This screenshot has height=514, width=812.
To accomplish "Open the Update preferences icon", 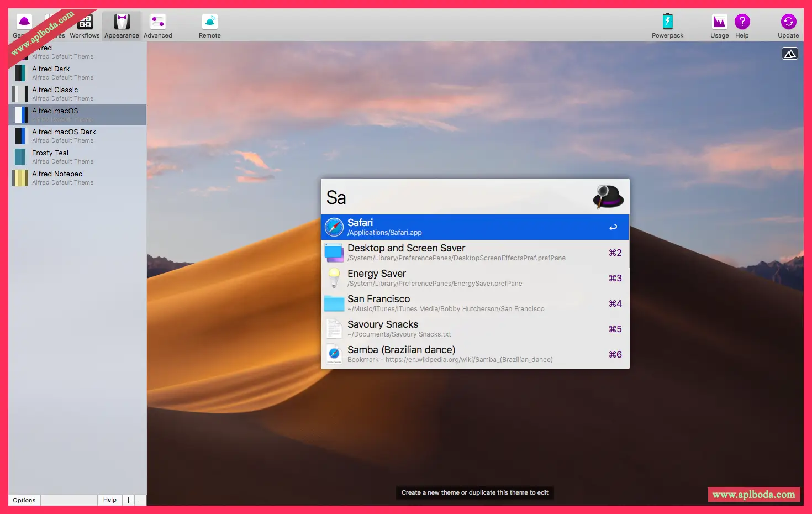I will click(788, 23).
